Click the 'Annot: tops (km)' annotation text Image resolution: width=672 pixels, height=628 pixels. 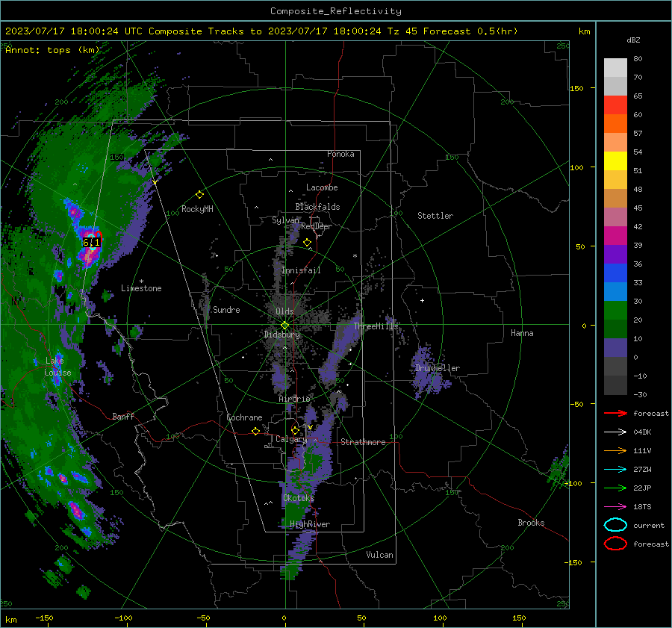52,50
